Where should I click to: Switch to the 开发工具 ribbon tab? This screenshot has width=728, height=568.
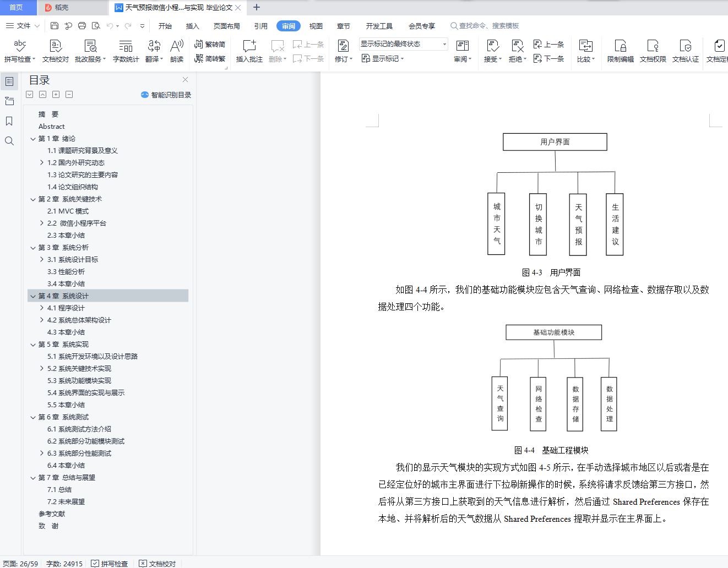[x=379, y=26]
